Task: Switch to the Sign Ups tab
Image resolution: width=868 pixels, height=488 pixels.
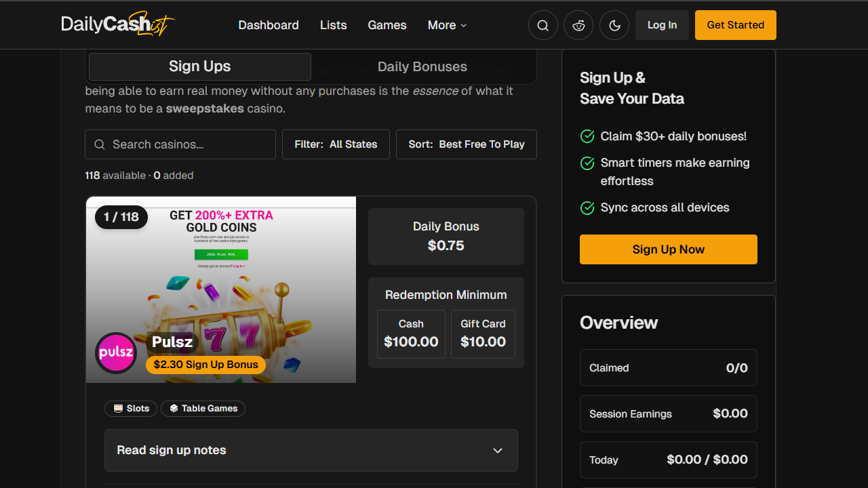Action: (200, 66)
